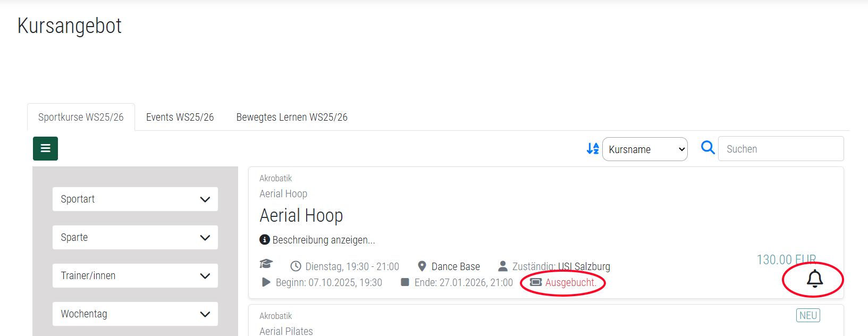Open the Kursname sort dropdown
The image size is (868, 336).
click(x=644, y=149)
